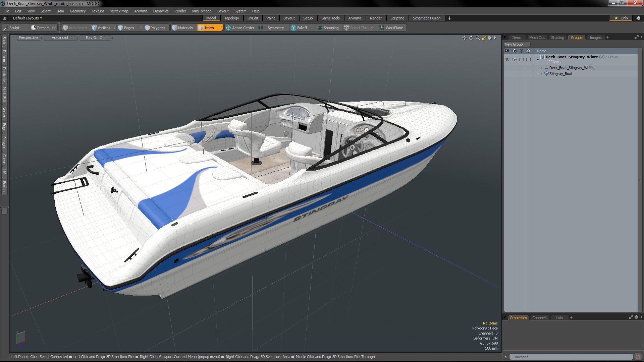Click the New Group button
The image size is (644, 362).
[x=517, y=44]
